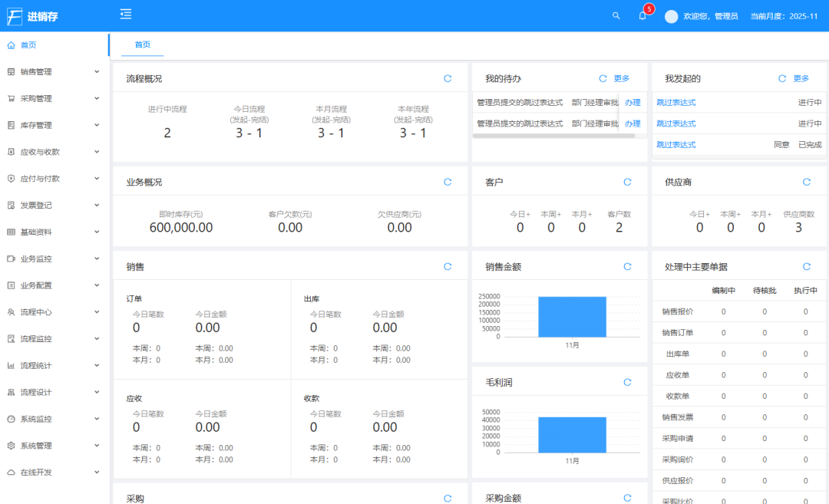Expand 流程中心 in the sidebar
The height and width of the screenshot is (504, 829).
point(54,312)
